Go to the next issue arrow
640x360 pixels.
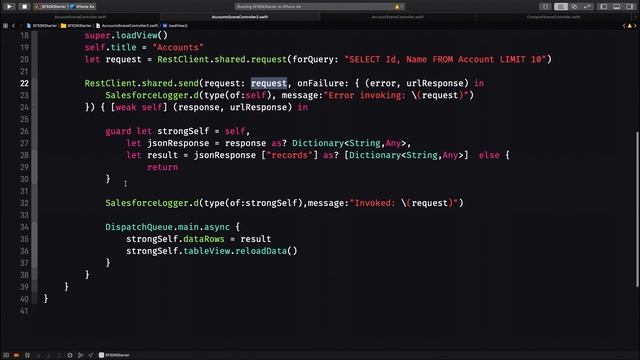click(x=635, y=26)
